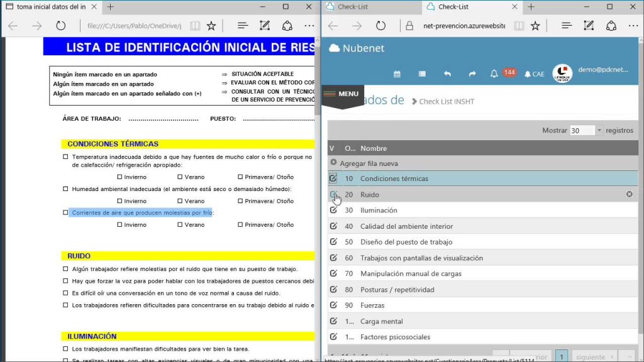
Task: Add favorite star in right browser window
Action: pos(535,26)
